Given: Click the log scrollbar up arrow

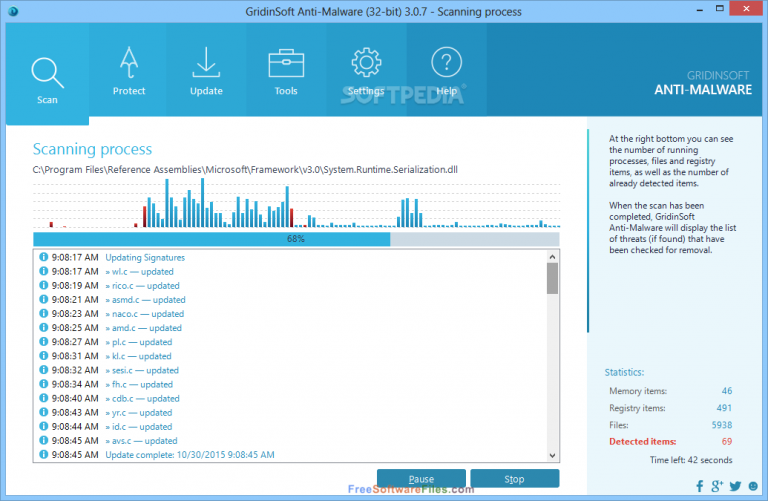Looking at the screenshot, I should coord(552,257).
